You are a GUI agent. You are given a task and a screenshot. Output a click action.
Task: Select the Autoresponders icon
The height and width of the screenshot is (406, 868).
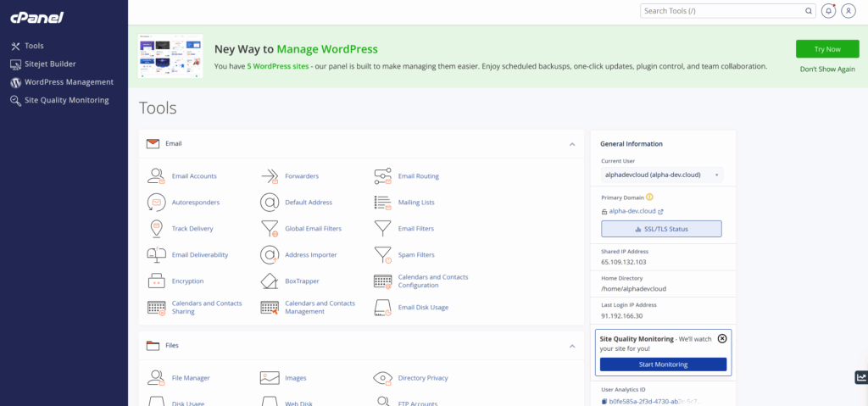(156, 203)
